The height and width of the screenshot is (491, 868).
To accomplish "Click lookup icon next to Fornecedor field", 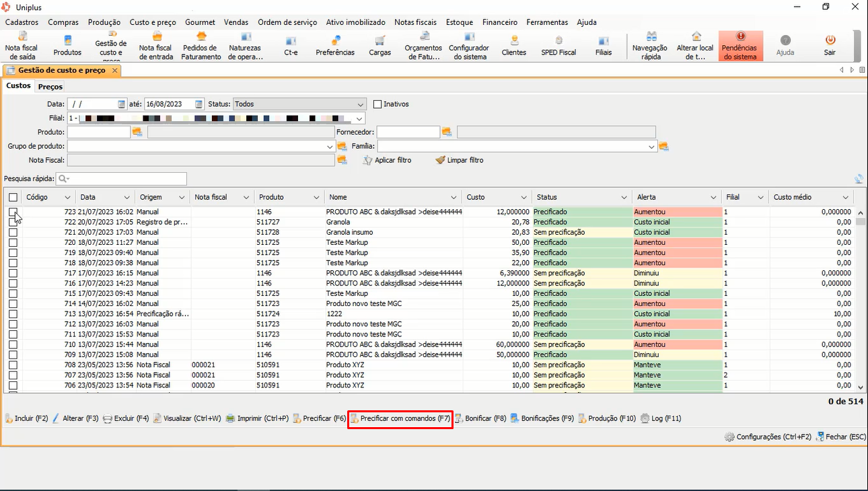I will (447, 132).
